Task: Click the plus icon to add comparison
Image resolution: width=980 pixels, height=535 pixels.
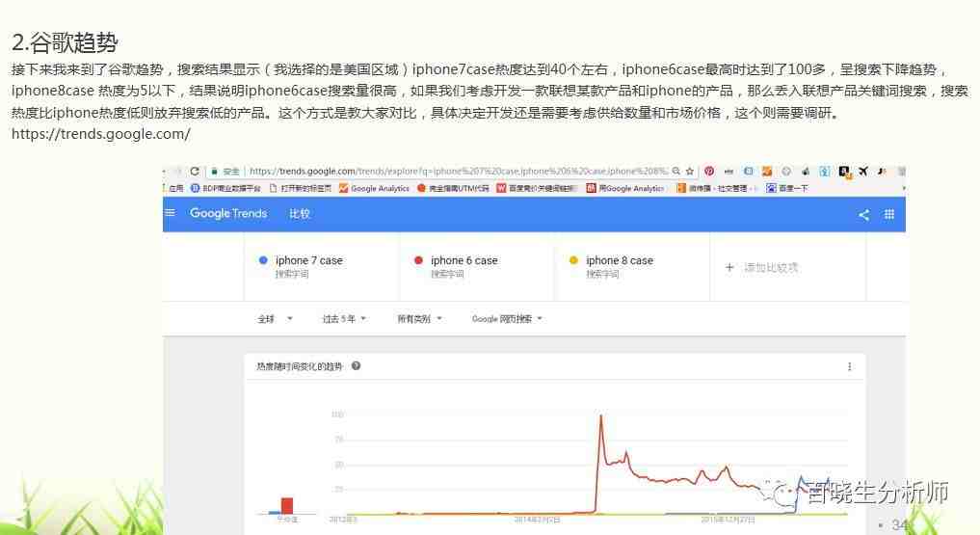Action: 728,267
